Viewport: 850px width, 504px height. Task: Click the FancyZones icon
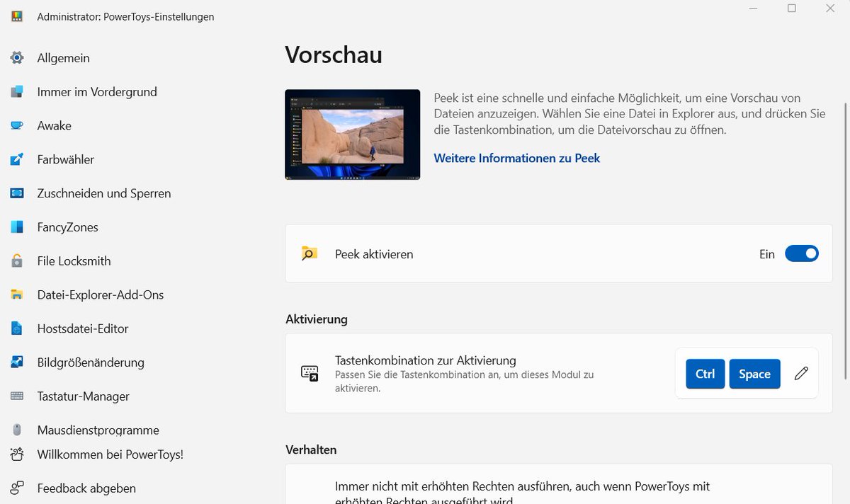(17, 227)
